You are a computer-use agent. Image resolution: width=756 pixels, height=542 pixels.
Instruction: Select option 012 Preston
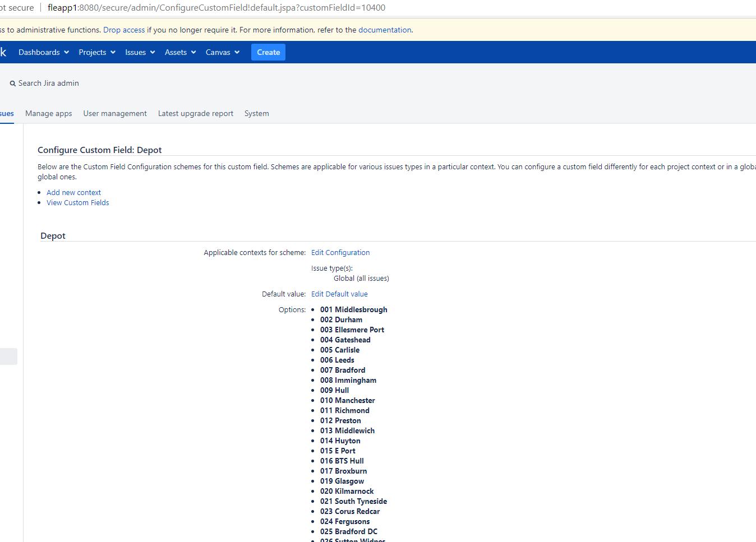pyautogui.click(x=341, y=421)
